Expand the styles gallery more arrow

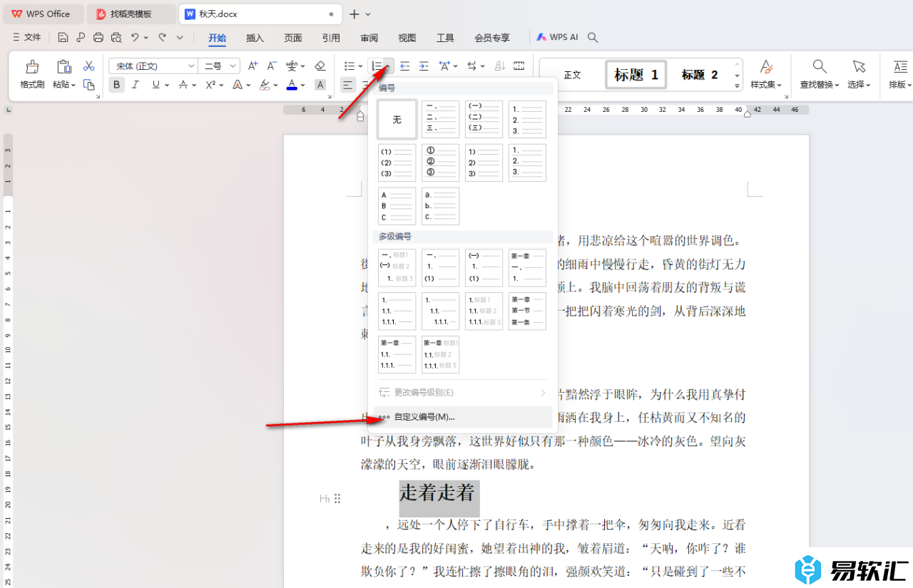click(x=738, y=86)
